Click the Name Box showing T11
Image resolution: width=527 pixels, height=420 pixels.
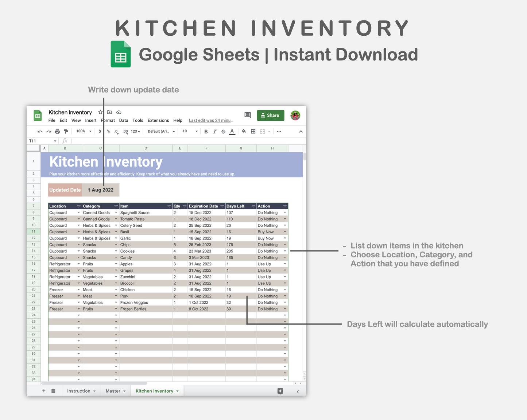click(x=39, y=141)
